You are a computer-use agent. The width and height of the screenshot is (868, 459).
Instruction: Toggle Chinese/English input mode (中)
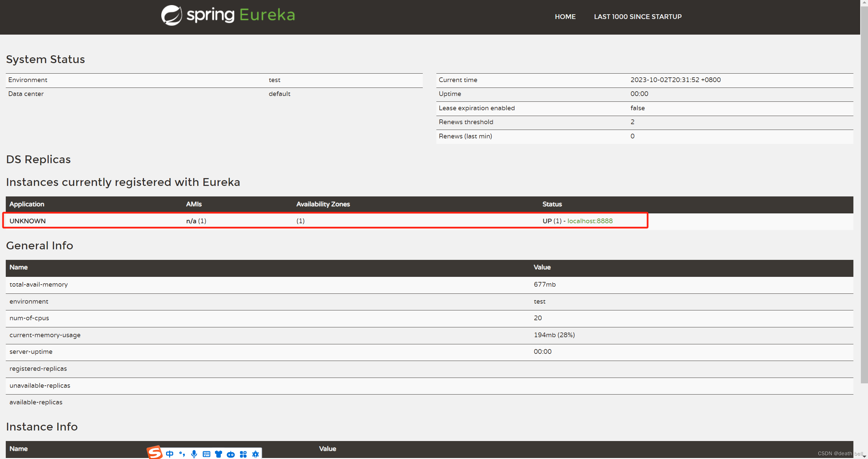[x=170, y=454]
